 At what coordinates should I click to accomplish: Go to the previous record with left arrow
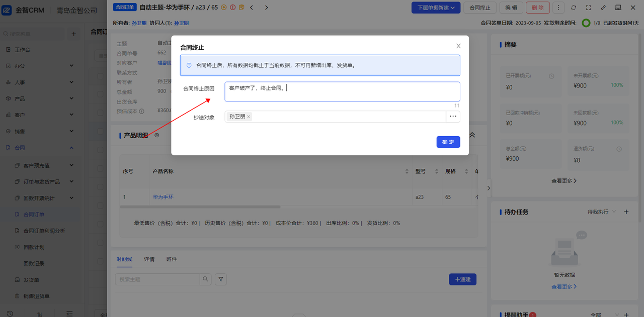point(252,8)
